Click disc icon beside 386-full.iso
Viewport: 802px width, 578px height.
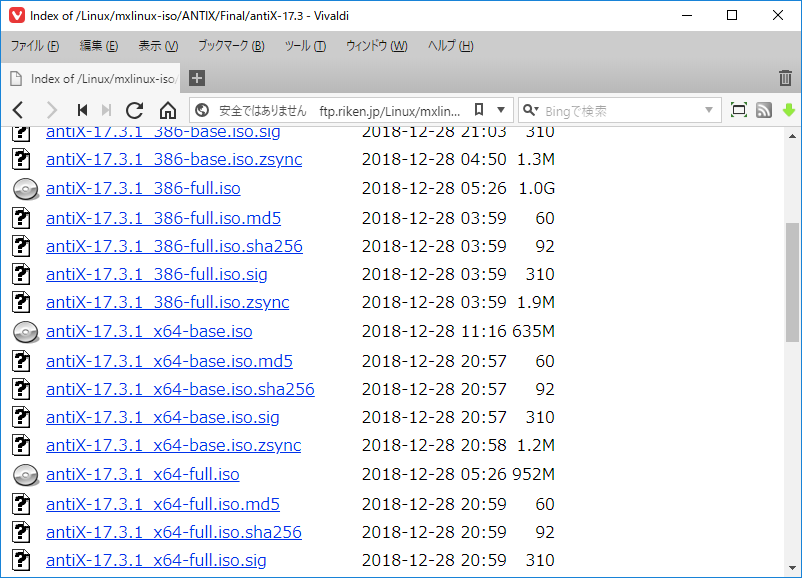point(26,189)
